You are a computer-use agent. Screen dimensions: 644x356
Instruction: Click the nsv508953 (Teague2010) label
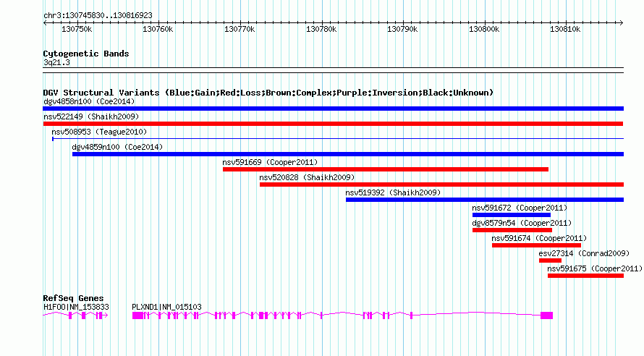(99, 132)
